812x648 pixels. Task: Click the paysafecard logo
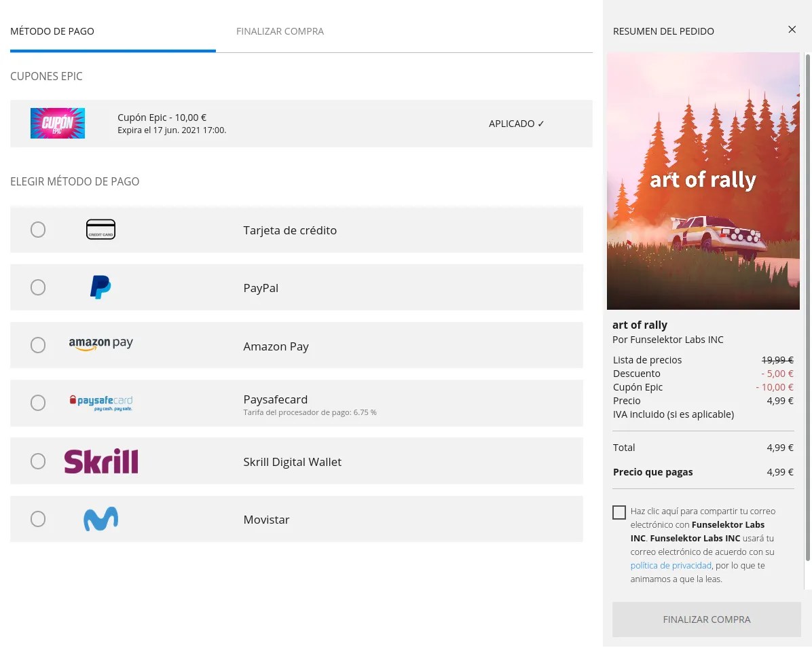tap(101, 403)
